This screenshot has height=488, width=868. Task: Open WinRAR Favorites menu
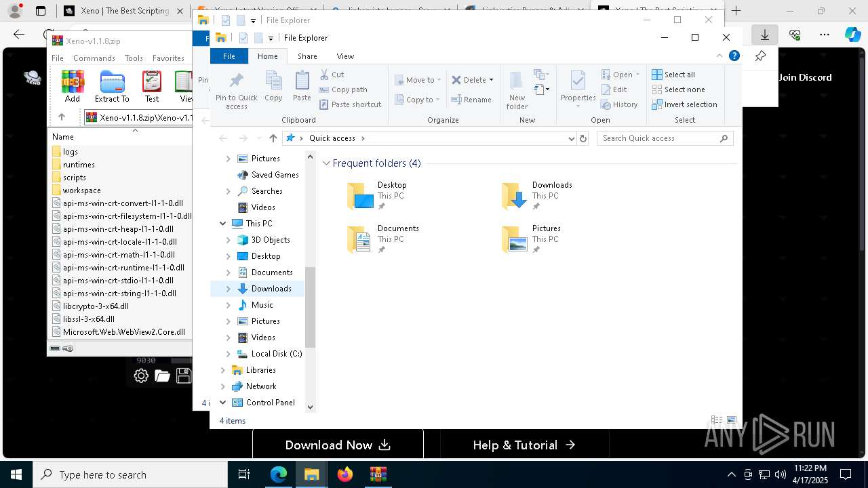168,58
